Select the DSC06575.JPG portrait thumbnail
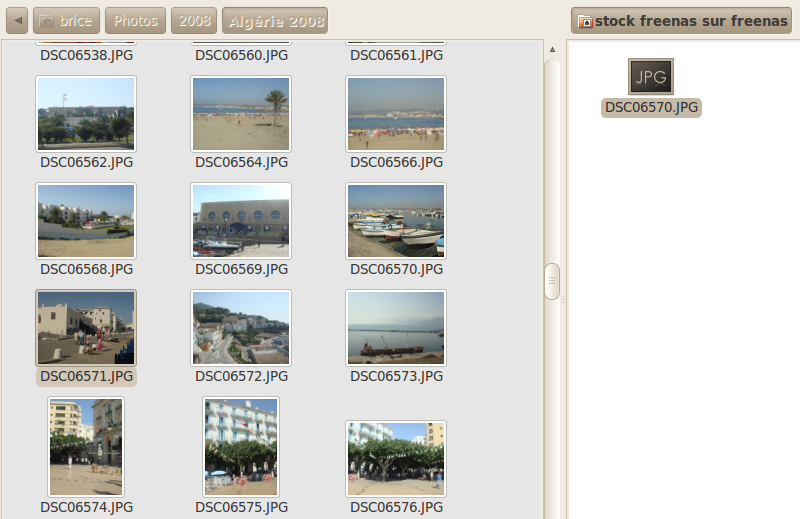800x519 pixels. pos(241,447)
